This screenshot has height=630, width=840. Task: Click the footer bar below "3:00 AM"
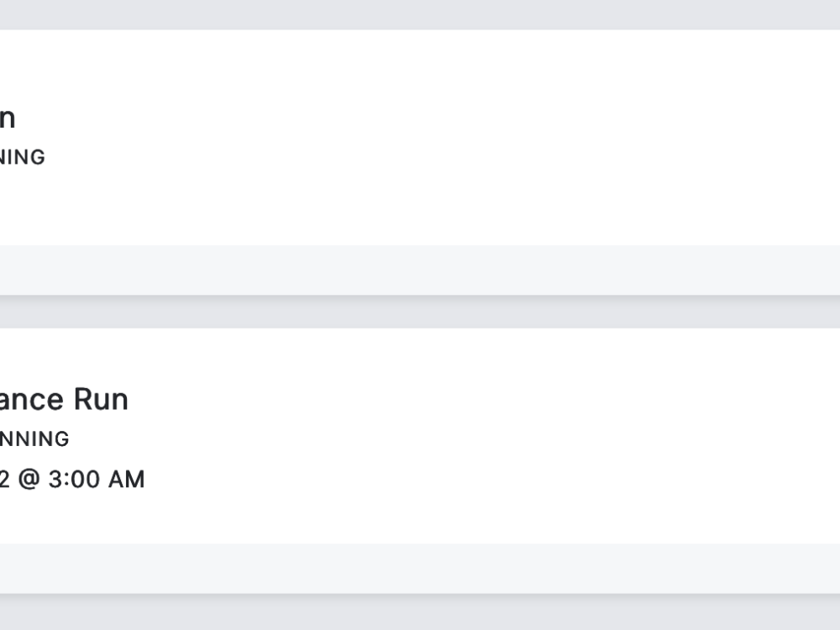[x=420, y=568]
